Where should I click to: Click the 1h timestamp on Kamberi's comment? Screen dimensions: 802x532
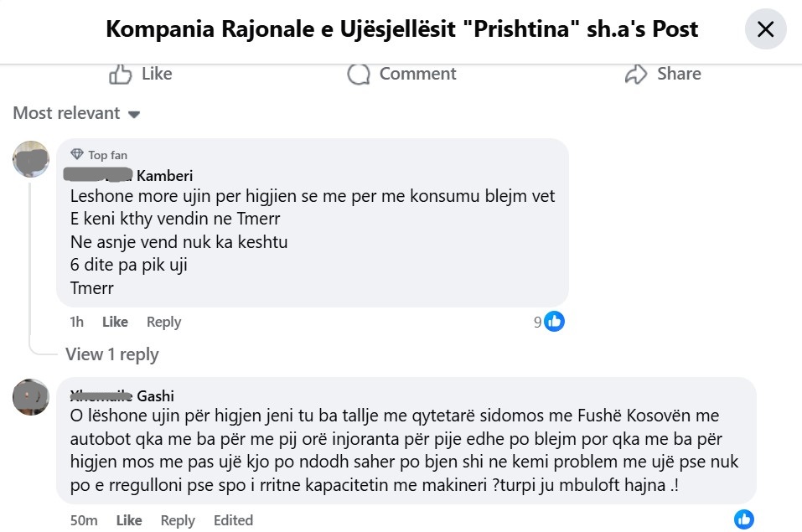click(77, 322)
